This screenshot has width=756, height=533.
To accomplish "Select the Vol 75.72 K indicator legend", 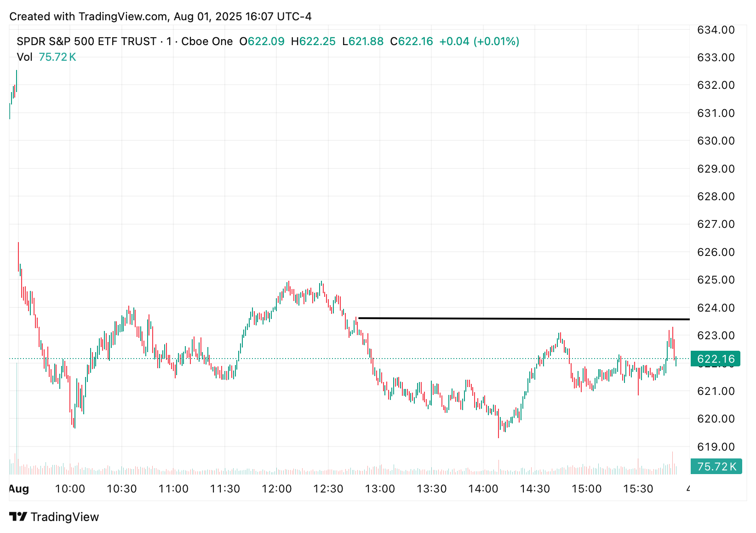I will tap(46, 57).
